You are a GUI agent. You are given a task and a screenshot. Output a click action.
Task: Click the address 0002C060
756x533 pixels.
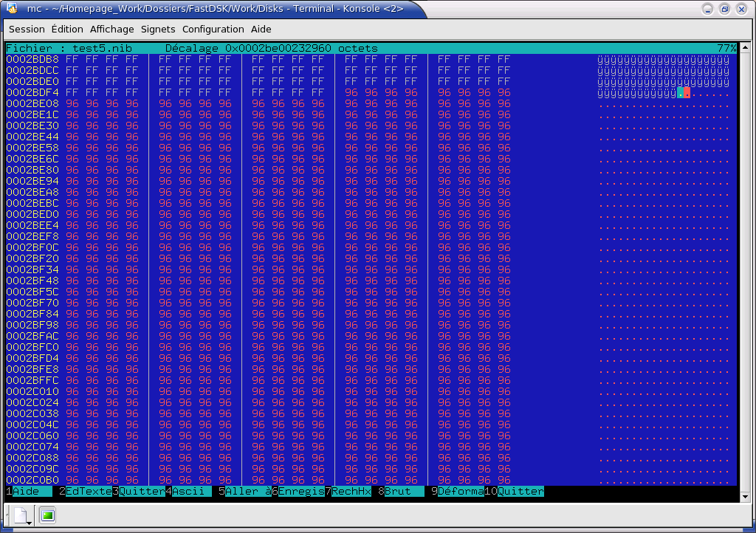[x=32, y=436]
